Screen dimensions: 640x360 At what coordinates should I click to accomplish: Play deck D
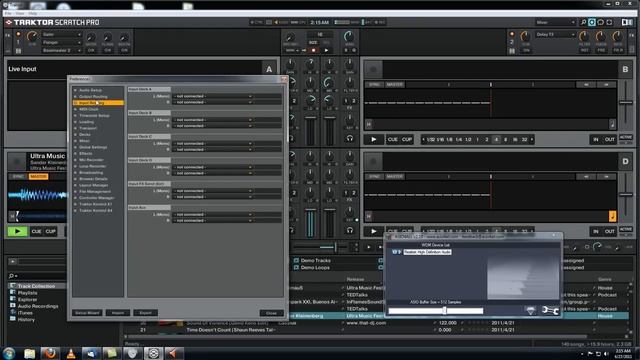[x=374, y=231]
